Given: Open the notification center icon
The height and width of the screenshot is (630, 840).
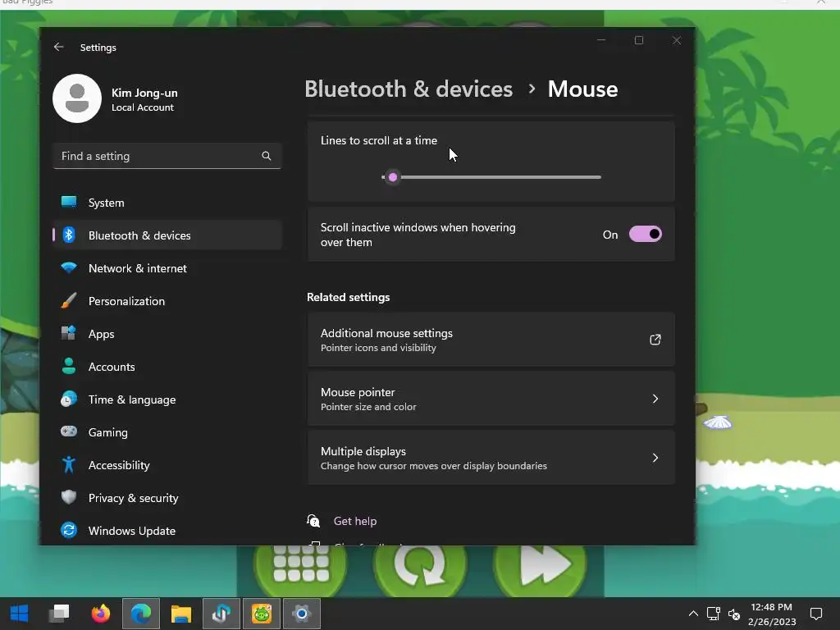Looking at the screenshot, I should click(816, 614).
